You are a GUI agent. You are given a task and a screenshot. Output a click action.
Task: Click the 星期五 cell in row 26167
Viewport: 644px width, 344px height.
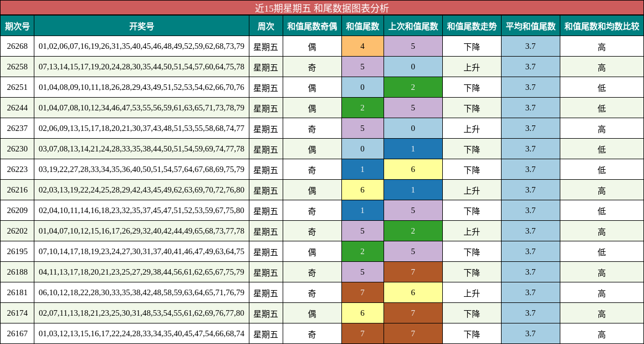pyautogui.click(x=265, y=333)
